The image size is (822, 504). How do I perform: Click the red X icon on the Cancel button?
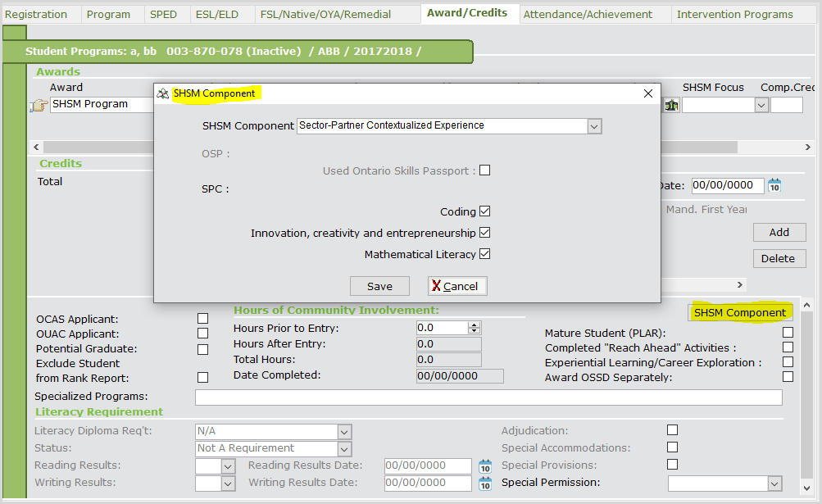tap(437, 286)
